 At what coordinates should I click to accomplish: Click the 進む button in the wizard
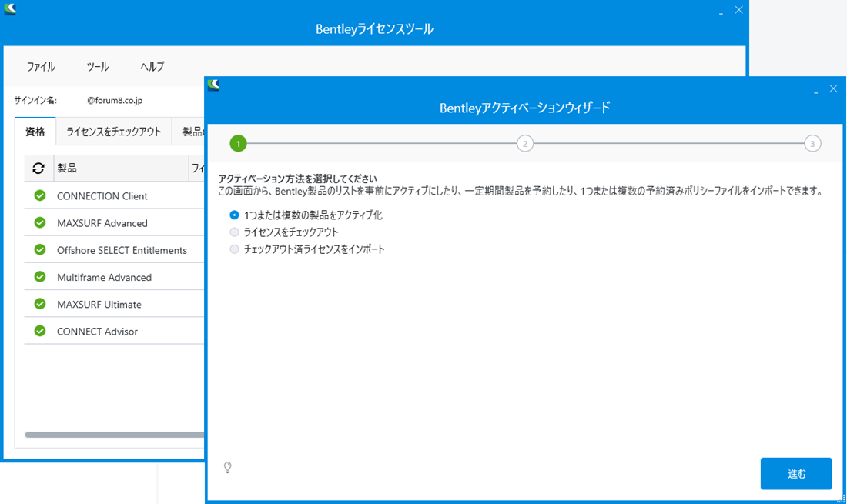pos(796,474)
